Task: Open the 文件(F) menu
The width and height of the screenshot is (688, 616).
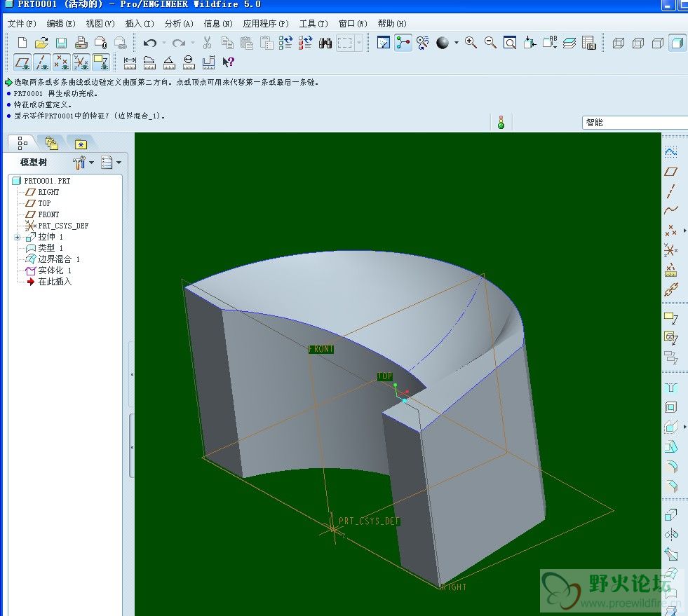Action: pyautogui.click(x=22, y=24)
